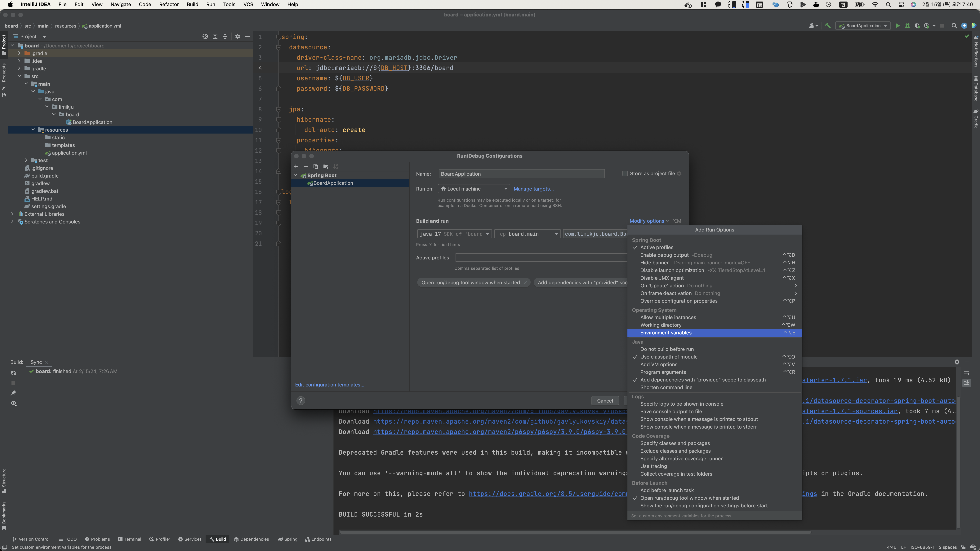This screenshot has height=551, width=980.
Task: Select the Environment variables menu option
Action: click(x=666, y=333)
